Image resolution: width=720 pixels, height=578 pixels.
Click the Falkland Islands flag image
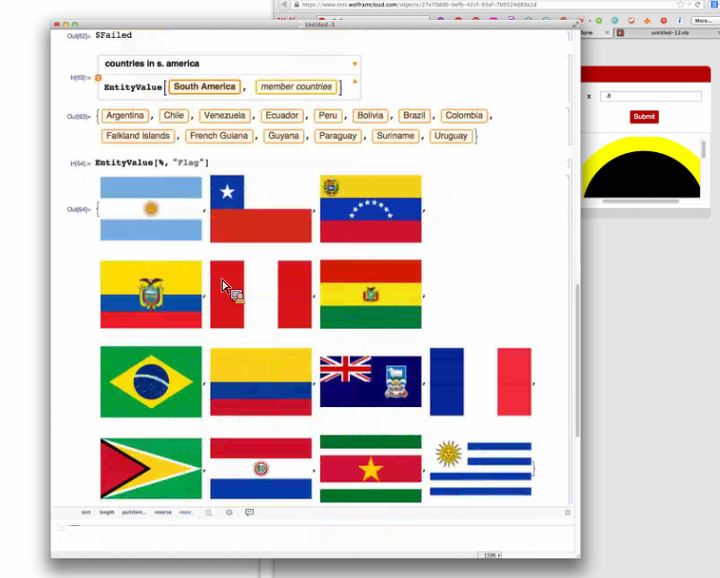(x=370, y=382)
